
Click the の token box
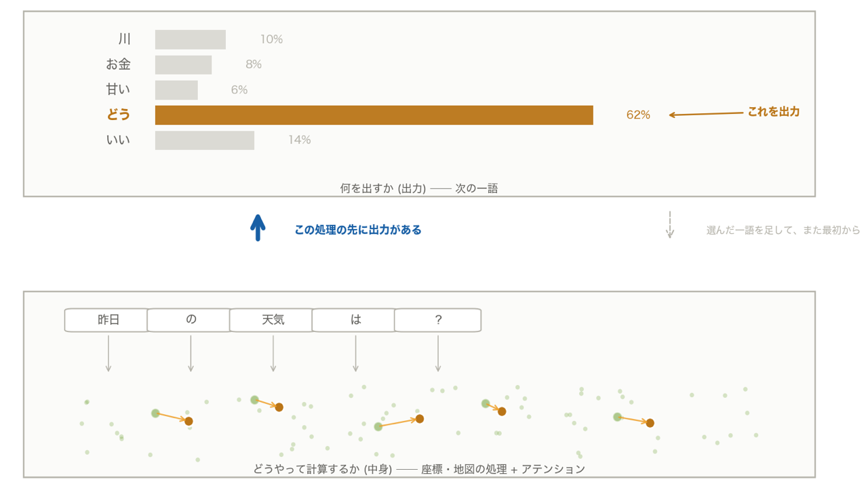click(191, 320)
